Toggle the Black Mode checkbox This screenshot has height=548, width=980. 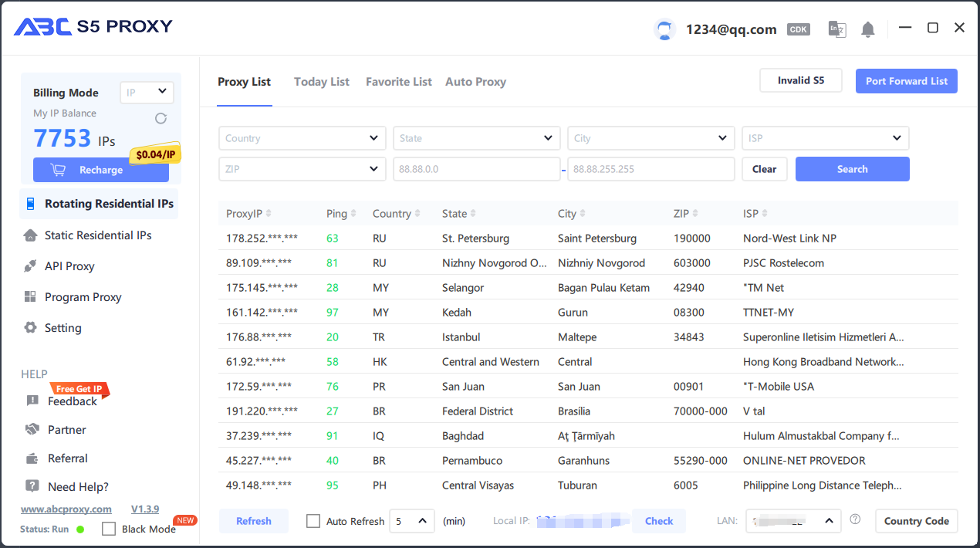pos(109,529)
